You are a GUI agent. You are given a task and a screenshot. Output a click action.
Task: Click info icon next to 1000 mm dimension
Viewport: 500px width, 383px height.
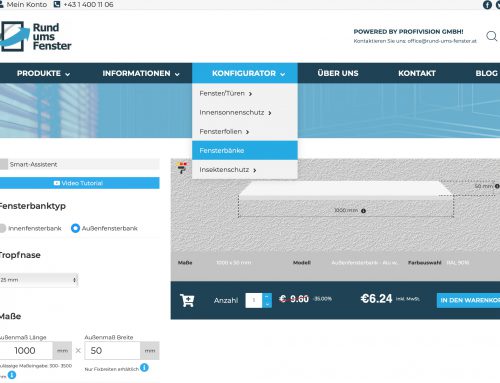363,211
